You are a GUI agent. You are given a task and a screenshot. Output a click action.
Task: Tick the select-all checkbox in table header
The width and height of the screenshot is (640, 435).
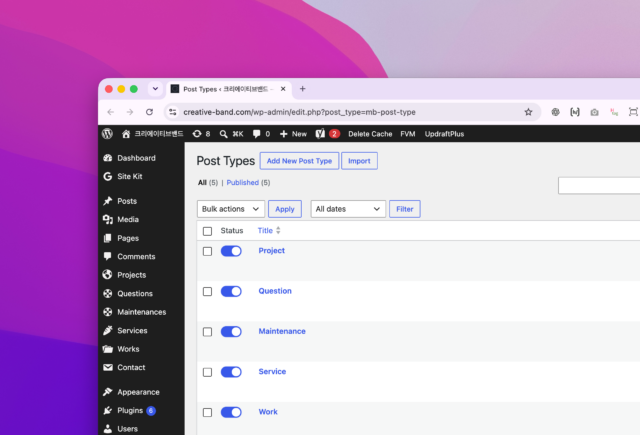[207, 231]
